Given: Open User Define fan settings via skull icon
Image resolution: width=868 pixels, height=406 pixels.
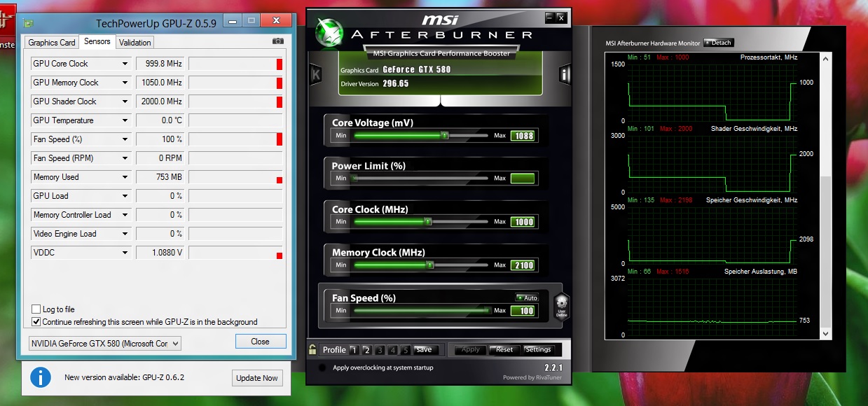Looking at the screenshot, I should point(561,307).
